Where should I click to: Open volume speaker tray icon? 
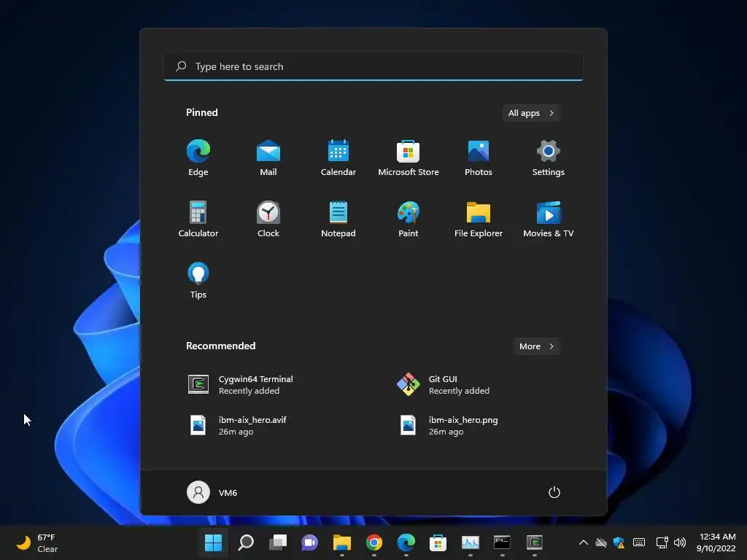pos(680,542)
